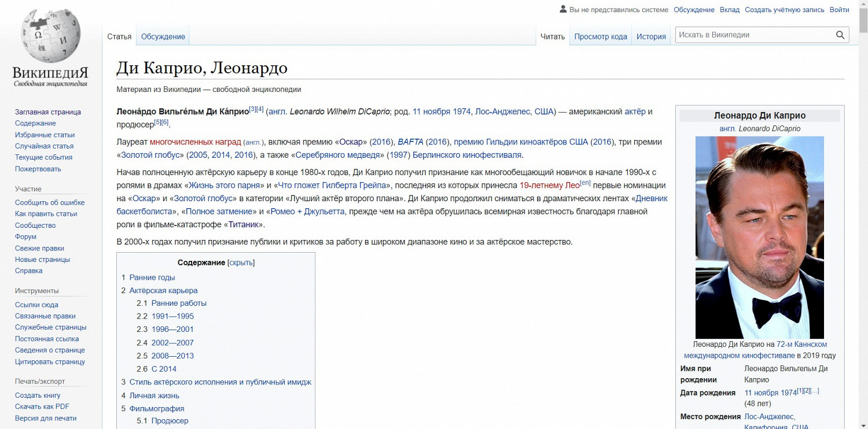The height and width of the screenshot is (429, 868).
Task: Click 'Создать учётную запись' link
Action: 784,10
